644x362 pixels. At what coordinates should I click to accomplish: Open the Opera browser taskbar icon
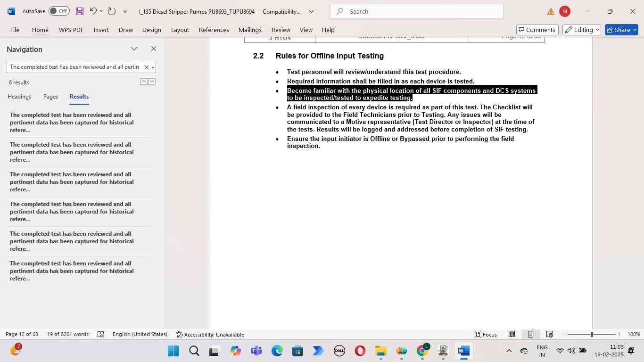coord(360,351)
